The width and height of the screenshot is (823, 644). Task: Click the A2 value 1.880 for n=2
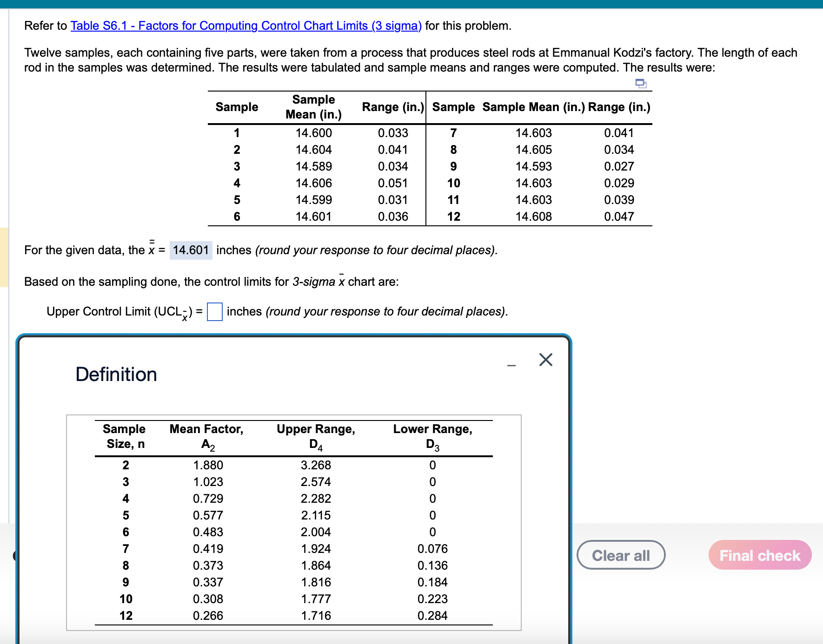click(x=208, y=465)
